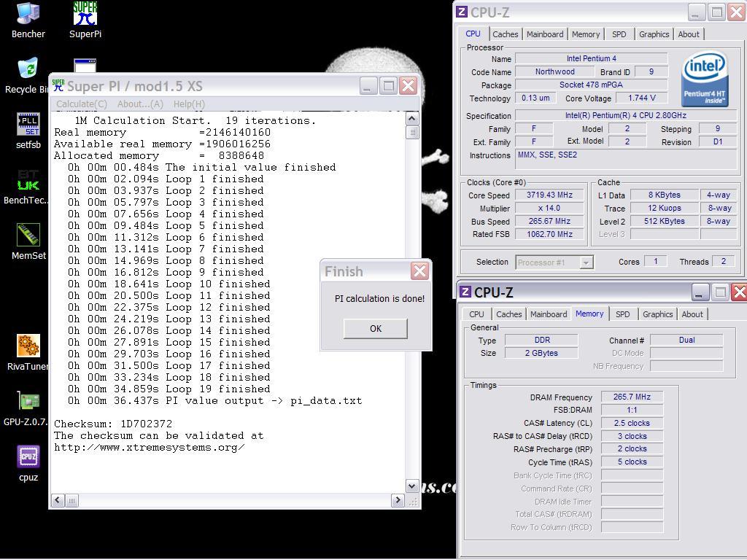Click Super PI vertical scrollbar up arrow
Screen dimensions: 747x560
[x=412, y=119]
